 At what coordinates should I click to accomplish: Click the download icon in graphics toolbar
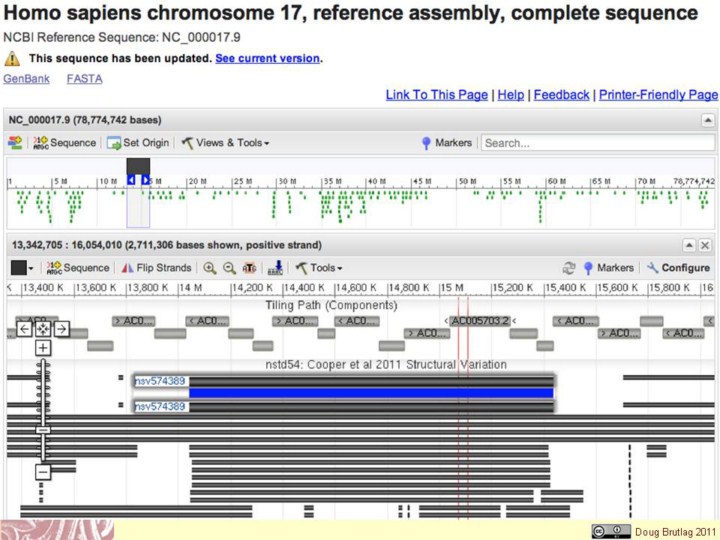click(x=276, y=268)
